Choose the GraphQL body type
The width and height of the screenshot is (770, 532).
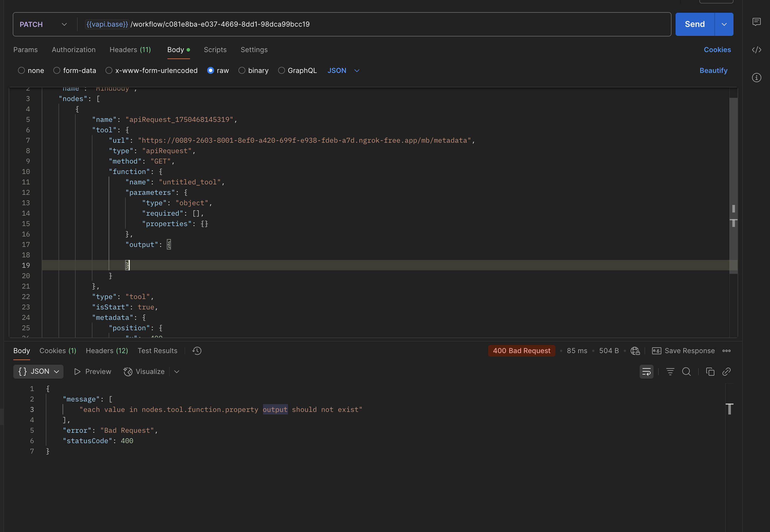[282, 70]
